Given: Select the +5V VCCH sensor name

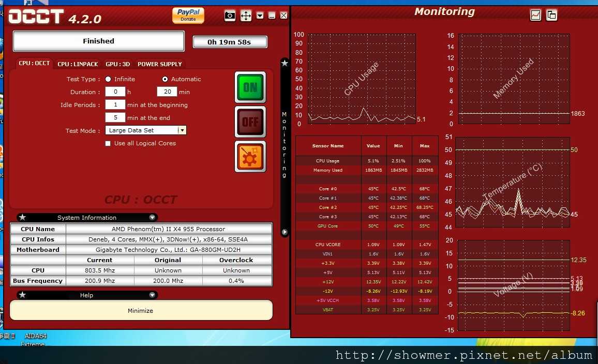Looking at the screenshot, I should [327, 300].
